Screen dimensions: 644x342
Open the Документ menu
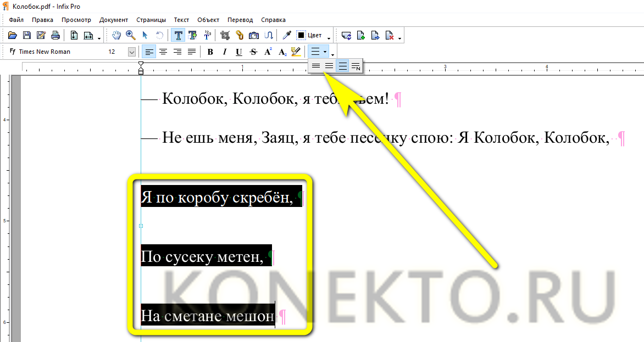pyautogui.click(x=113, y=20)
